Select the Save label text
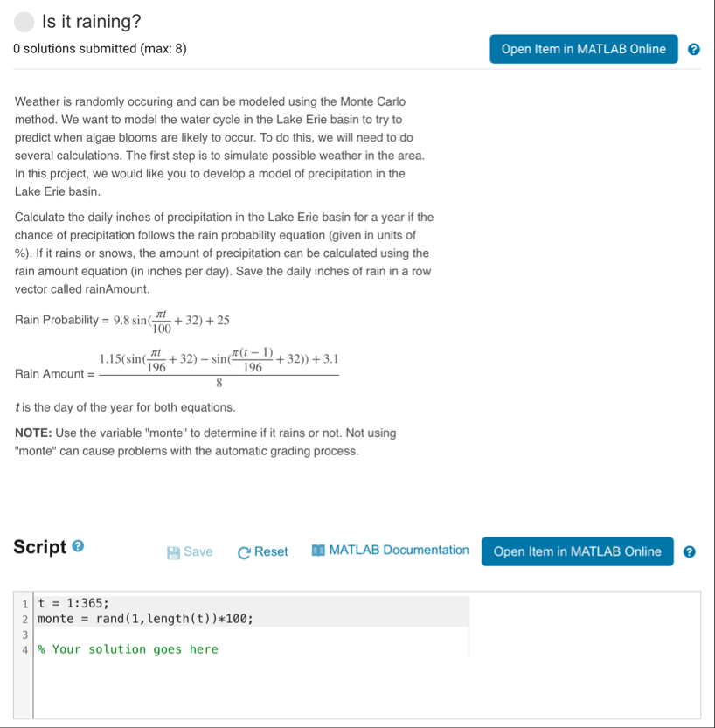This screenshot has height=728, width=715. (x=196, y=551)
